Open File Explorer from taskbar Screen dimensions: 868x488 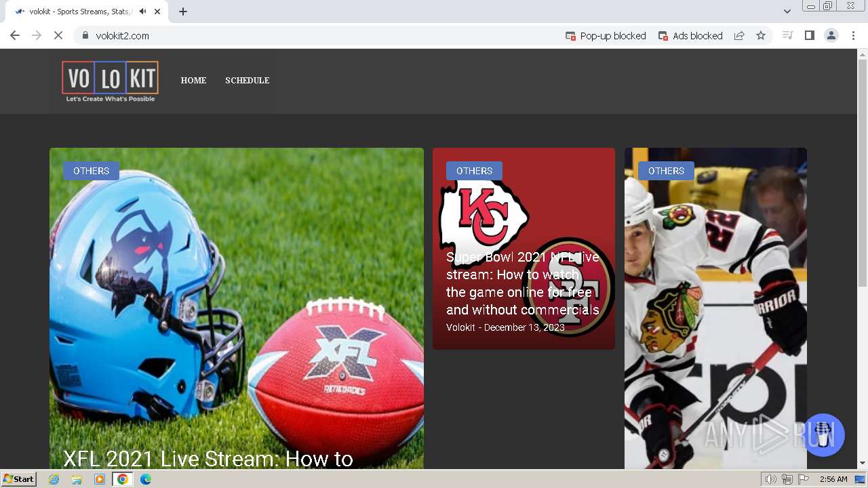(77, 479)
